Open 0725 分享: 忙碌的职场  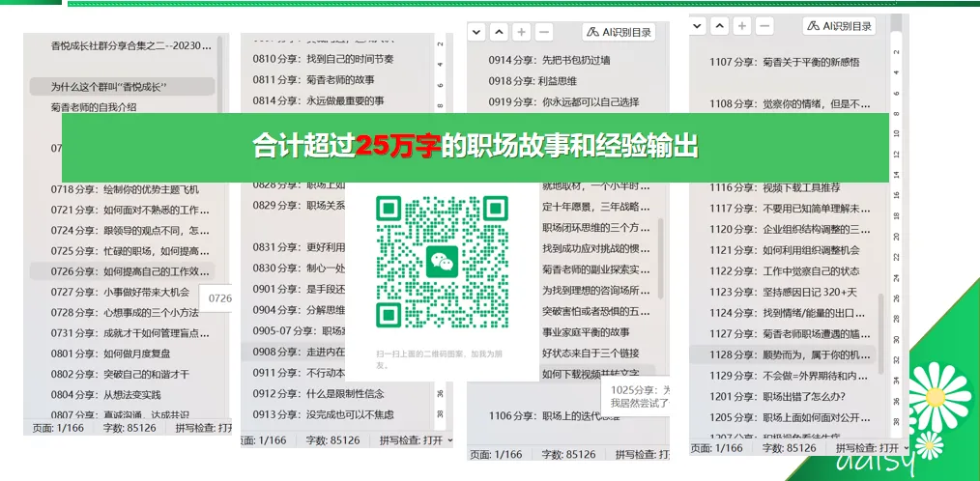coord(130,250)
